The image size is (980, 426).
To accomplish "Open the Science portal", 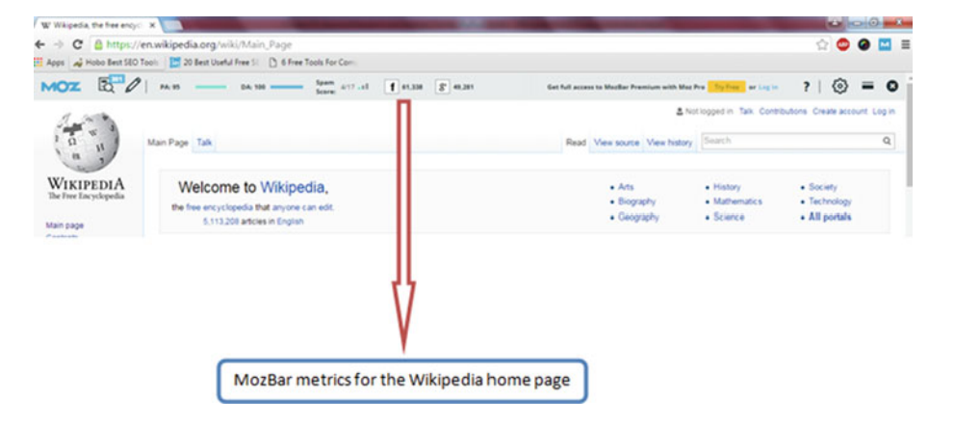I will point(729,217).
